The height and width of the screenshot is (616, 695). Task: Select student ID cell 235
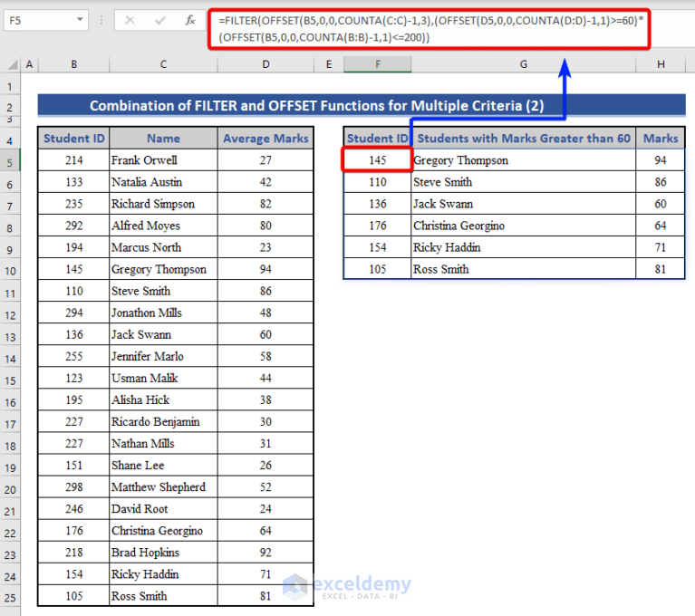(74, 204)
